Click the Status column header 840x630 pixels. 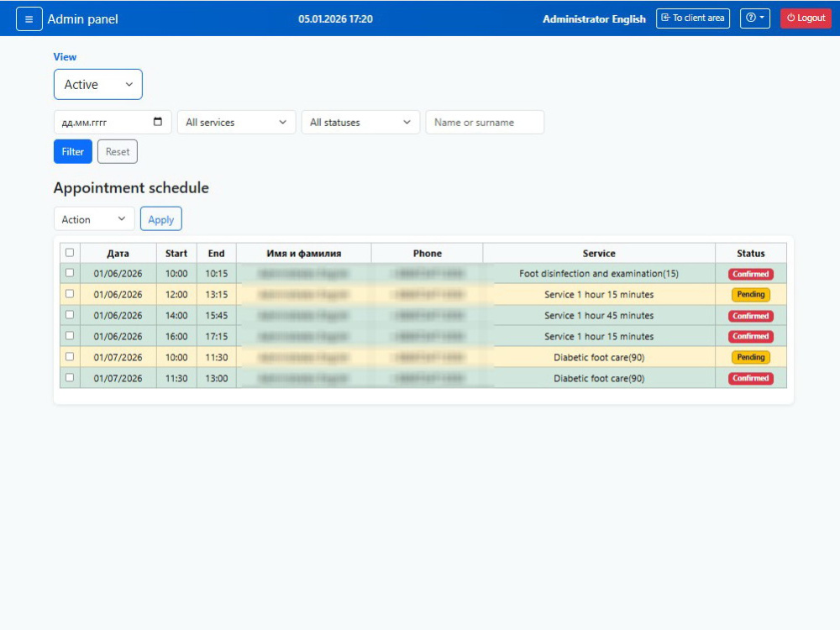coord(750,253)
